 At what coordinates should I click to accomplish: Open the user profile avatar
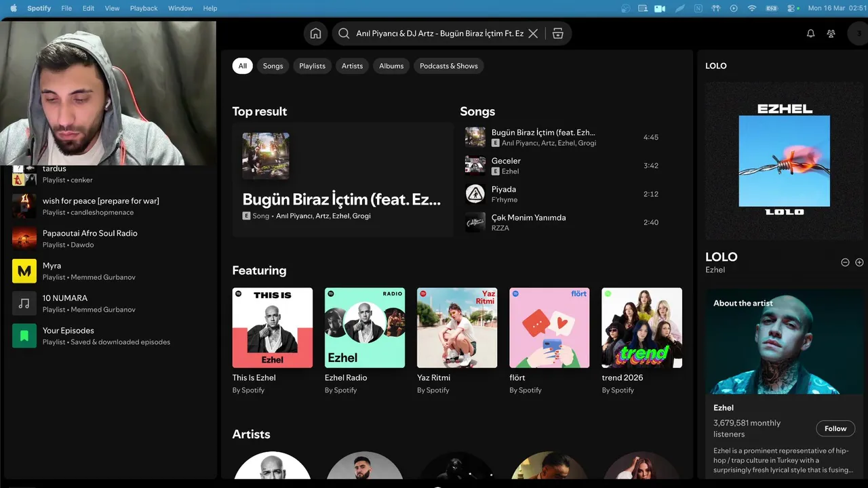[859, 33]
